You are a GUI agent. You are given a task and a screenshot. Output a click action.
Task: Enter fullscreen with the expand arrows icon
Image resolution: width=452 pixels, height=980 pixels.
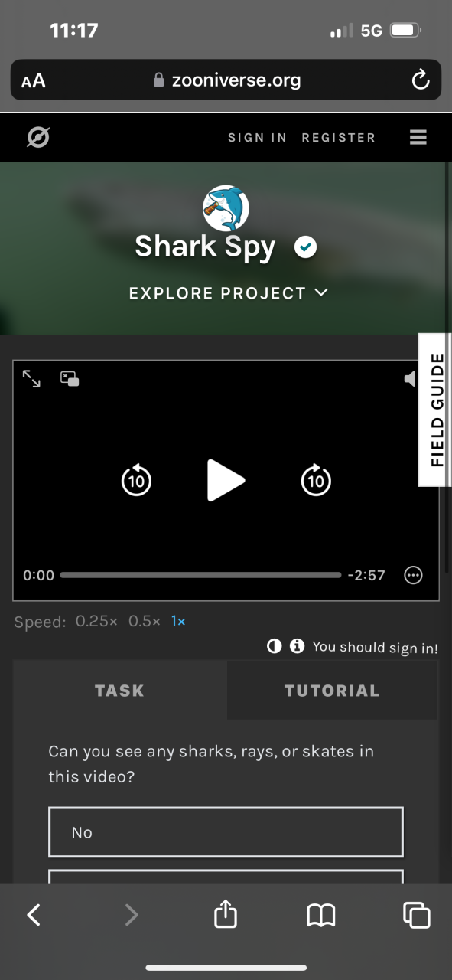[31, 378]
